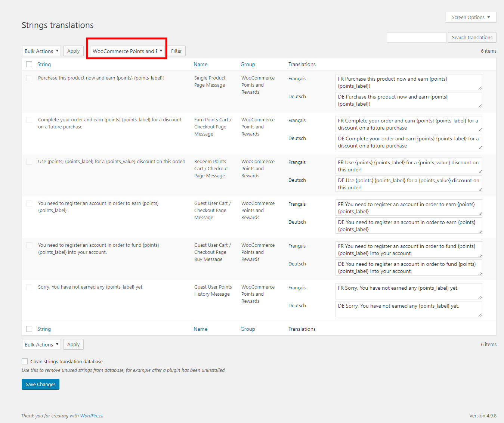Edit the Français translation for Single Product Page Message

tap(408, 83)
